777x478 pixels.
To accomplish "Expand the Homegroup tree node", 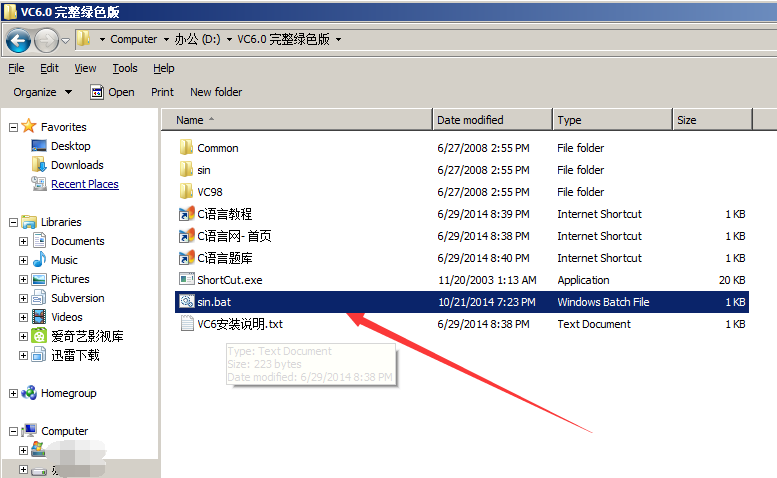I will click(13, 394).
